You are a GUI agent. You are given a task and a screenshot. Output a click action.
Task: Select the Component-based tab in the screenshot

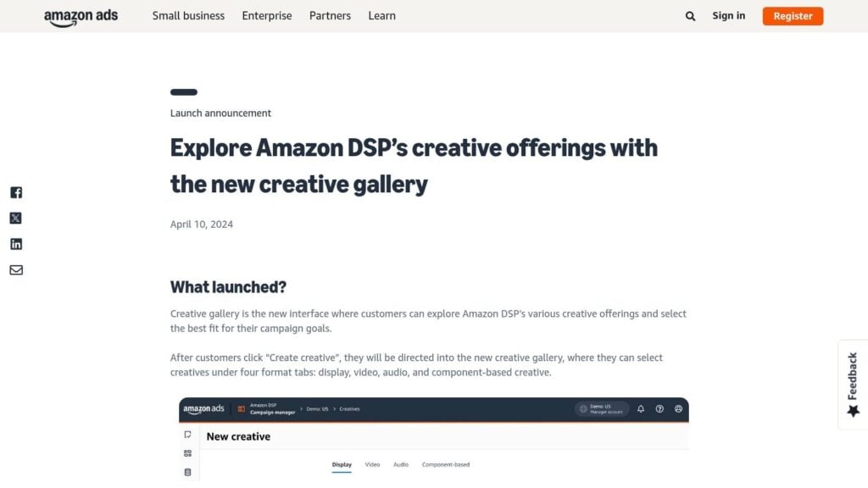click(x=446, y=463)
